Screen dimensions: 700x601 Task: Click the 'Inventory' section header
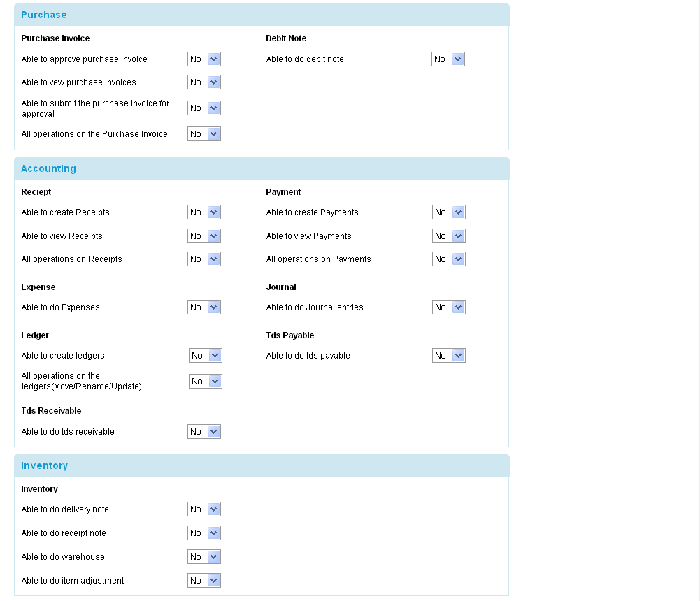44,465
